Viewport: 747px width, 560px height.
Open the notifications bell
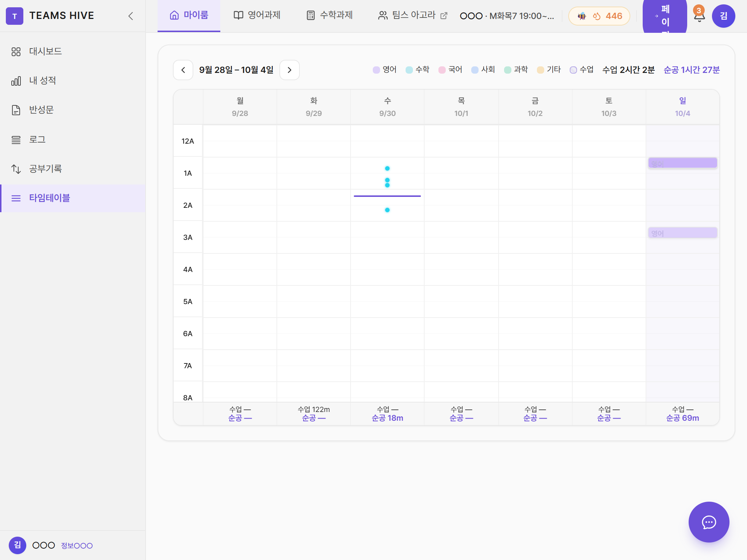click(x=699, y=16)
